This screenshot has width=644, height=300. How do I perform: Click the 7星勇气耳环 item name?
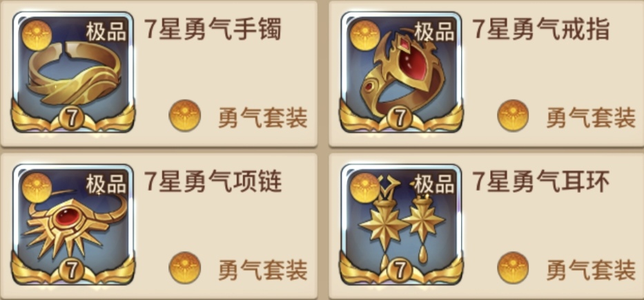[x=541, y=182]
